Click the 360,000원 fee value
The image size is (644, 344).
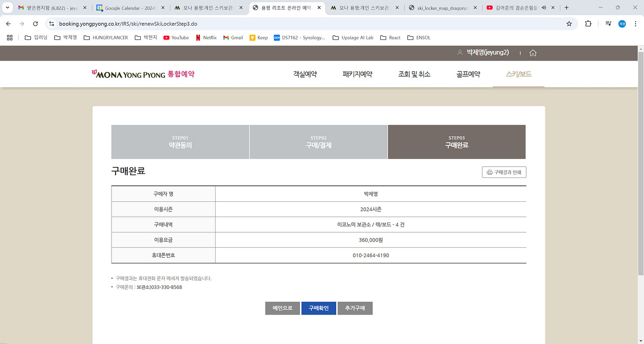(x=371, y=240)
